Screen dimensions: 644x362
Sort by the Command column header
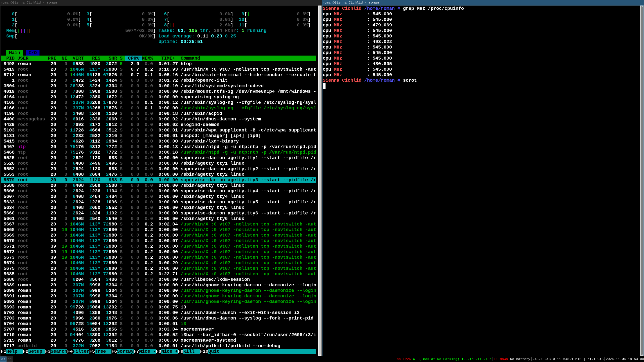(190, 58)
